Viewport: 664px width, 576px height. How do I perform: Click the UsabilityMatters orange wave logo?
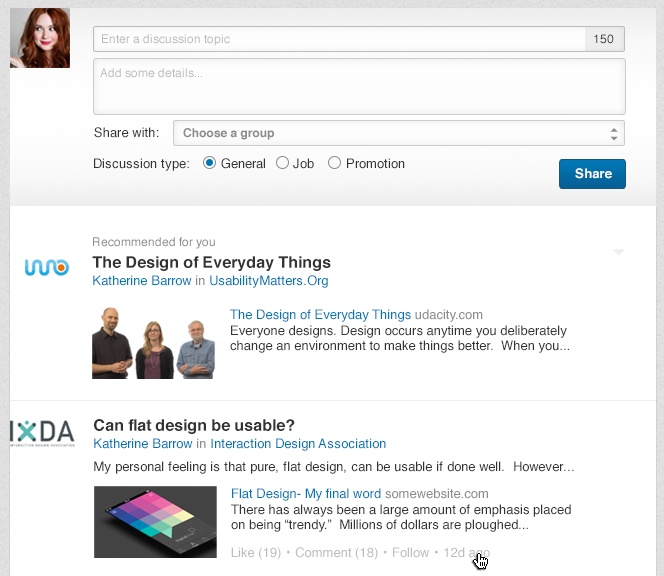pos(47,268)
